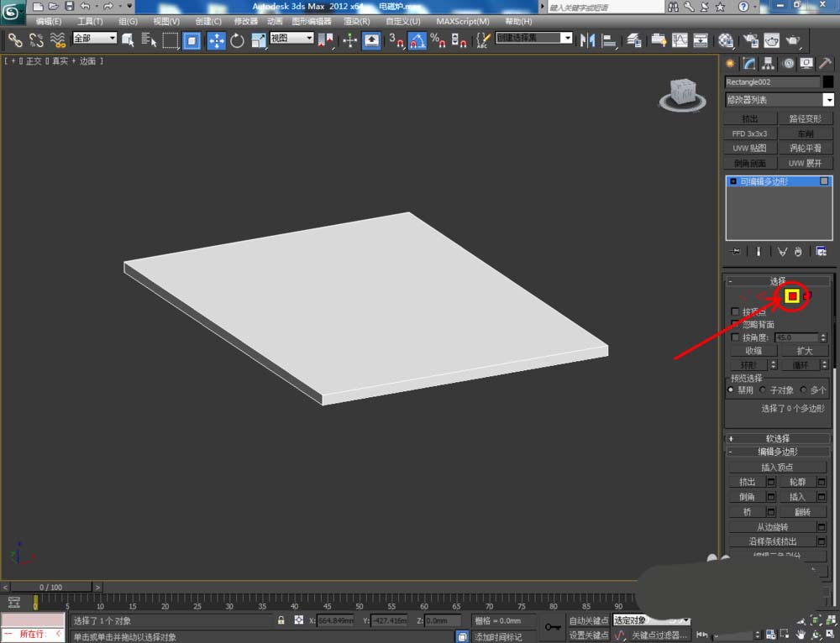Enable the 按顶点 checkbox
Image resolution: width=840 pixels, height=643 pixels.
[736, 311]
